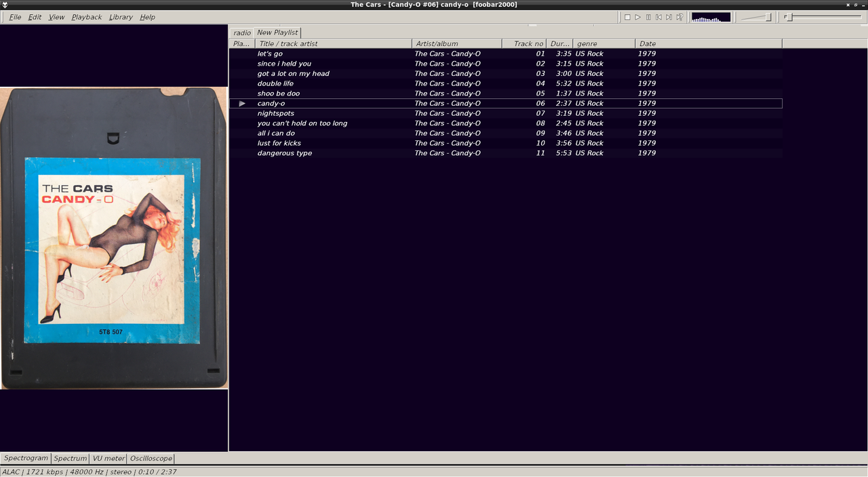
Task: Select track "lust for kicks"
Action: (x=506, y=143)
